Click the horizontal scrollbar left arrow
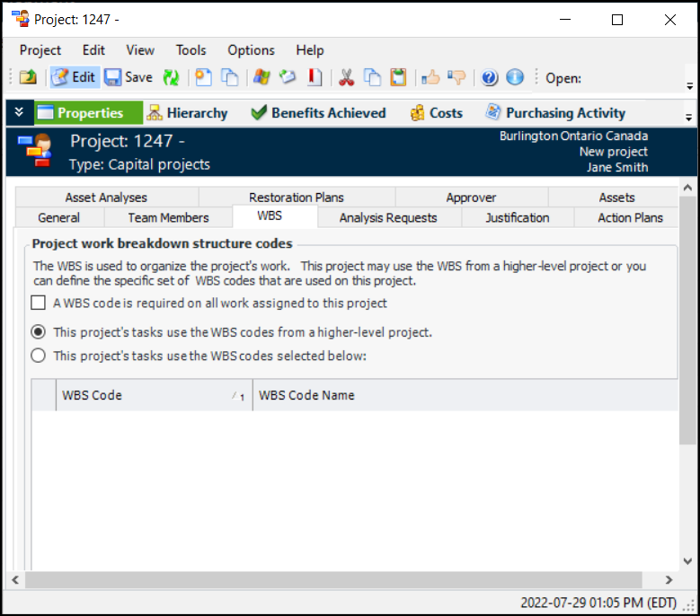Viewport: 700px width, 616px height. (x=15, y=580)
